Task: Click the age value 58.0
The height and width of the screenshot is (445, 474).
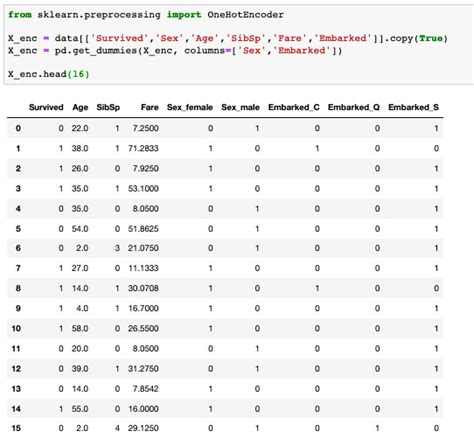Action: pos(80,328)
